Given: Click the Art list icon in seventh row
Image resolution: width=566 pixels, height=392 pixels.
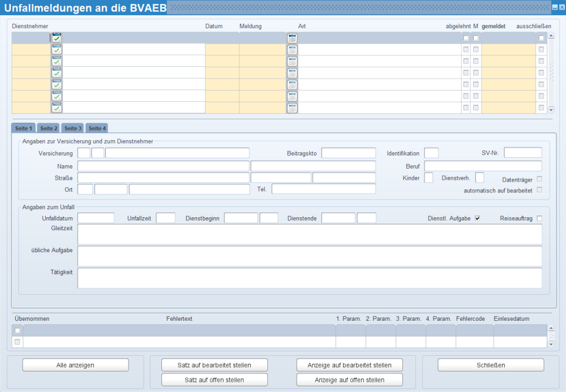Looking at the screenshot, I should 293,107.
